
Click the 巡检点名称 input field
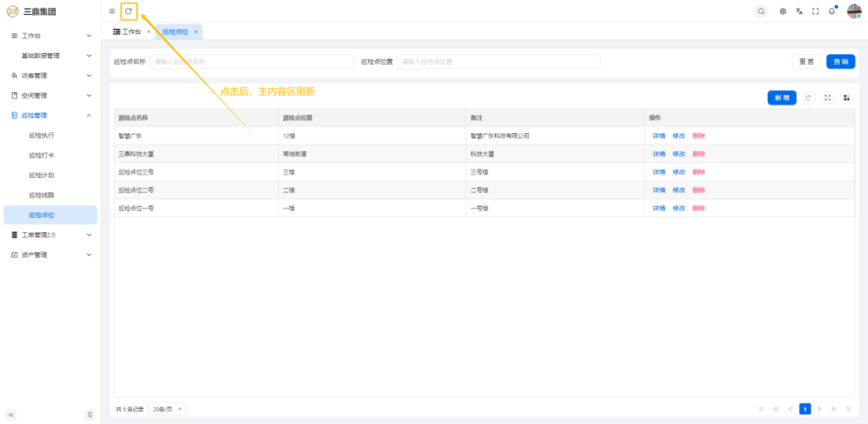251,62
